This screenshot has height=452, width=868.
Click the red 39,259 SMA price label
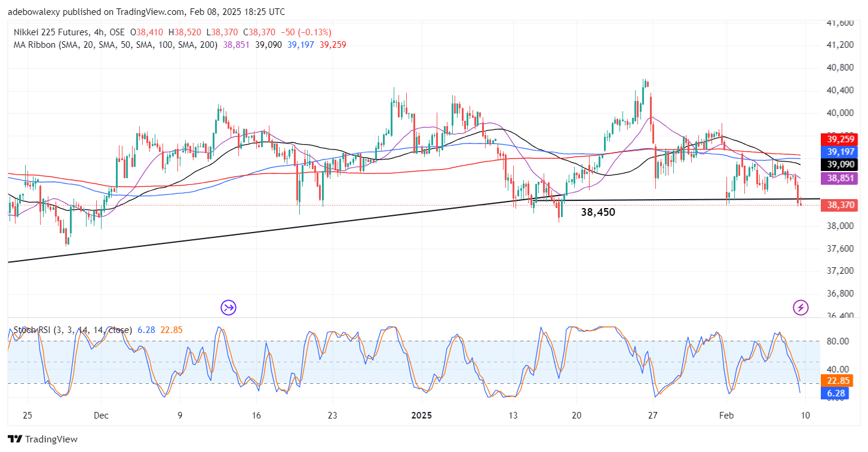pos(839,139)
